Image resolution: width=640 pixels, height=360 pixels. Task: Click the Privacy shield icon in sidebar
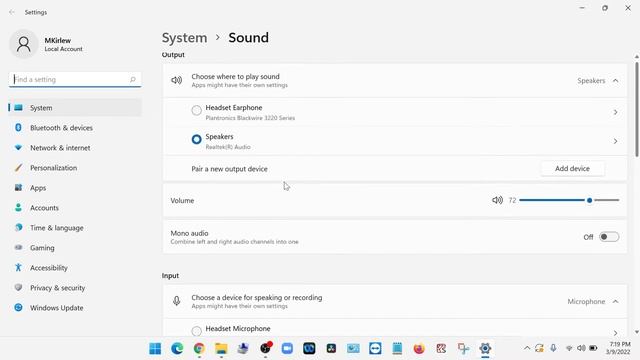(18, 288)
